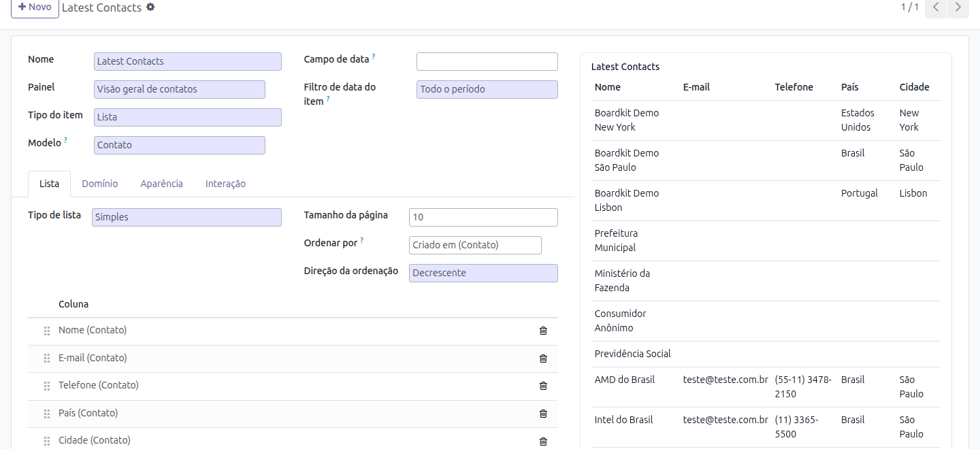The height and width of the screenshot is (449, 980).
Task: Click drag handle of Telefone (Contato) row
Action: coord(47,386)
